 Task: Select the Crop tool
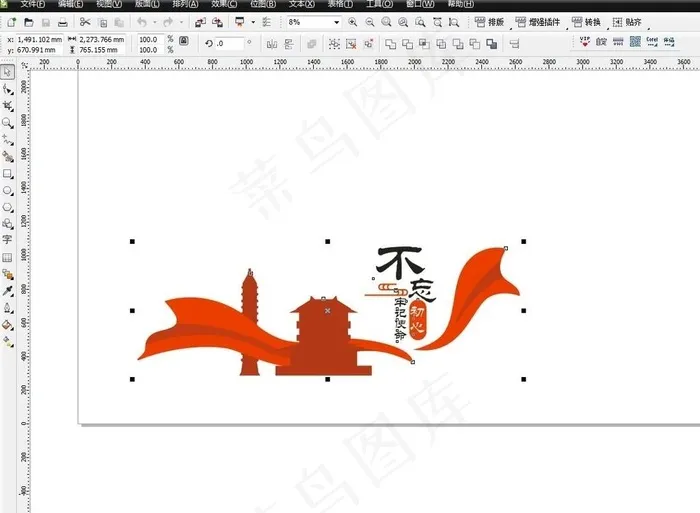8,106
